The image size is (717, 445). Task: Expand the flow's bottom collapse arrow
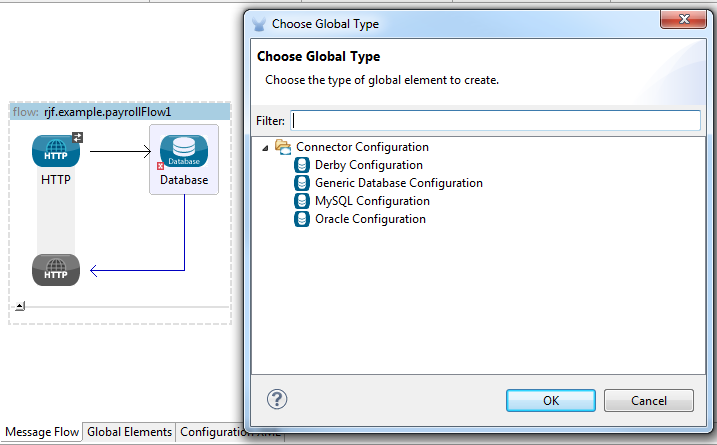pos(20,306)
